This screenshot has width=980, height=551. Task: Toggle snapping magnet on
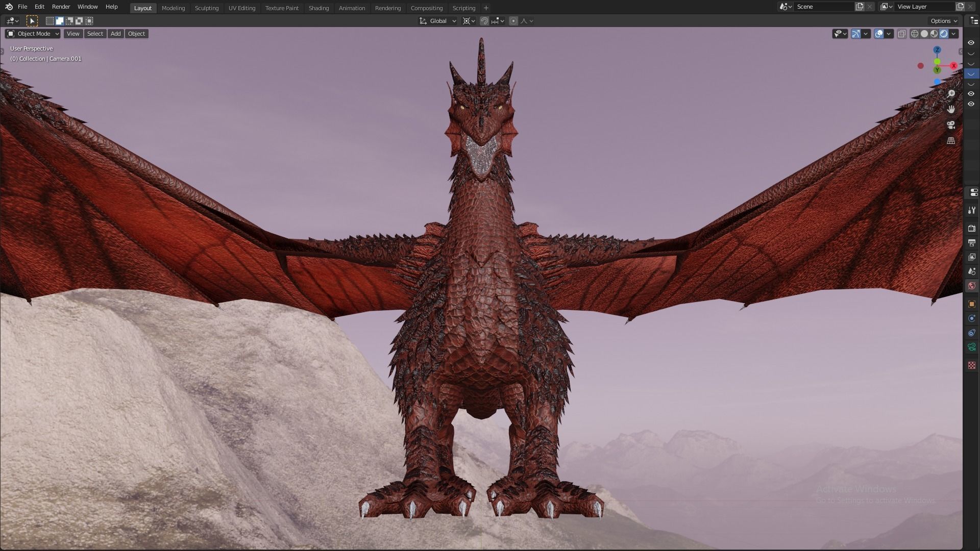[x=484, y=21]
